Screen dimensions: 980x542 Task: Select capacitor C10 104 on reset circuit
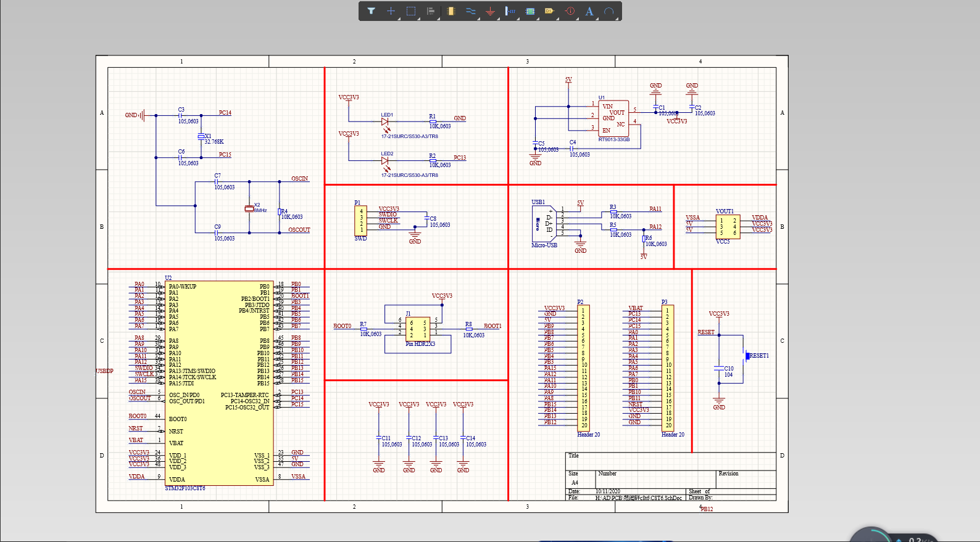[718, 367]
